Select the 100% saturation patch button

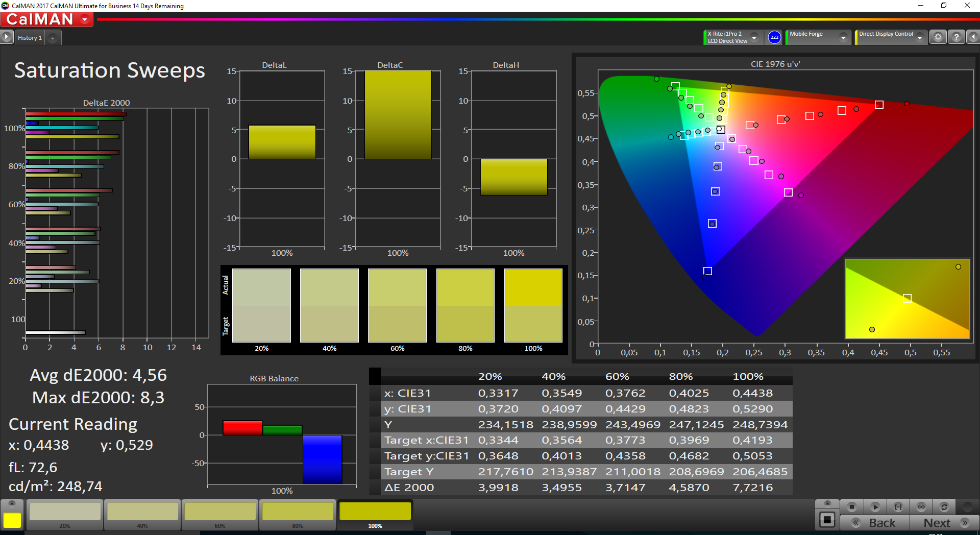click(375, 515)
